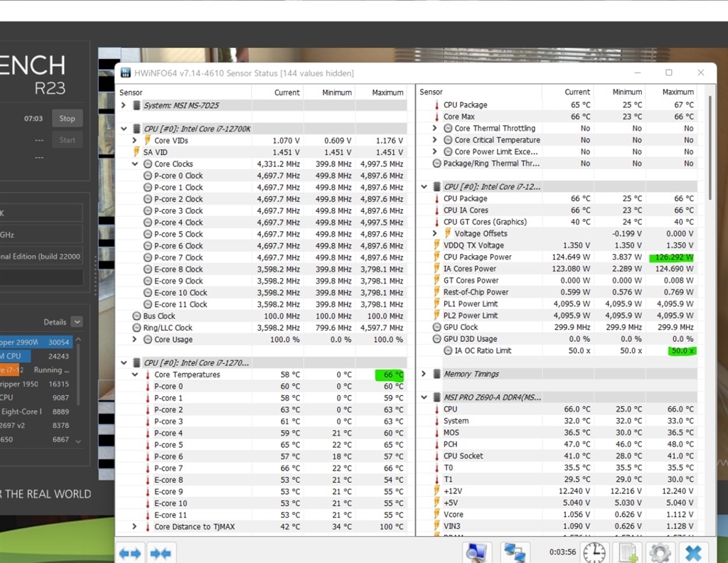728x563 pixels.
Task: Stop the running Cinebench test
Action: click(x=68, y=118)
